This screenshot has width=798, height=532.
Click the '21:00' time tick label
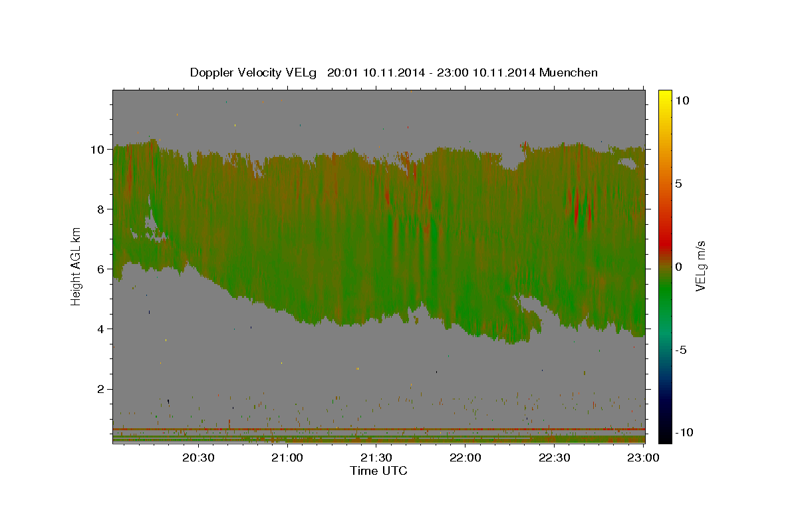point(287,458)
